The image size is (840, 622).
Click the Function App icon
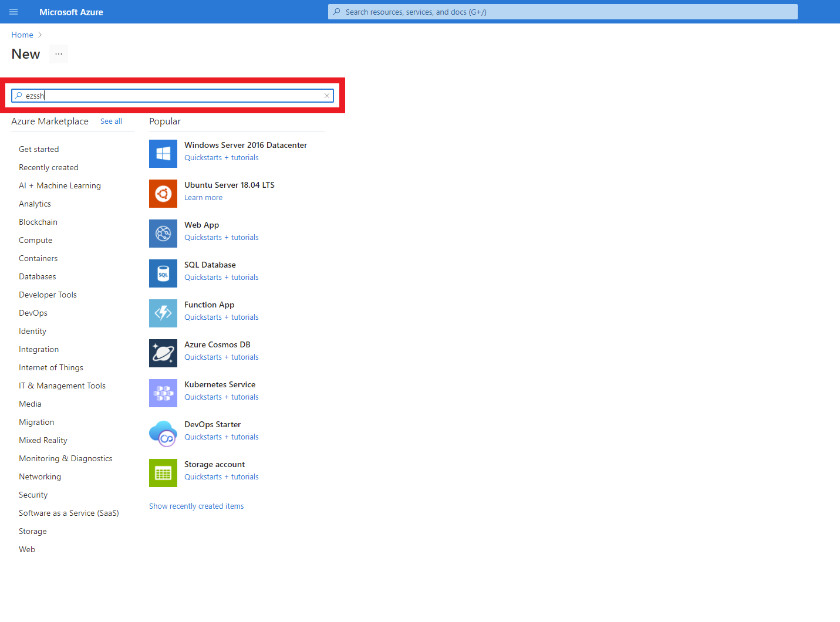pyautogui.click(x=163, y=313)
